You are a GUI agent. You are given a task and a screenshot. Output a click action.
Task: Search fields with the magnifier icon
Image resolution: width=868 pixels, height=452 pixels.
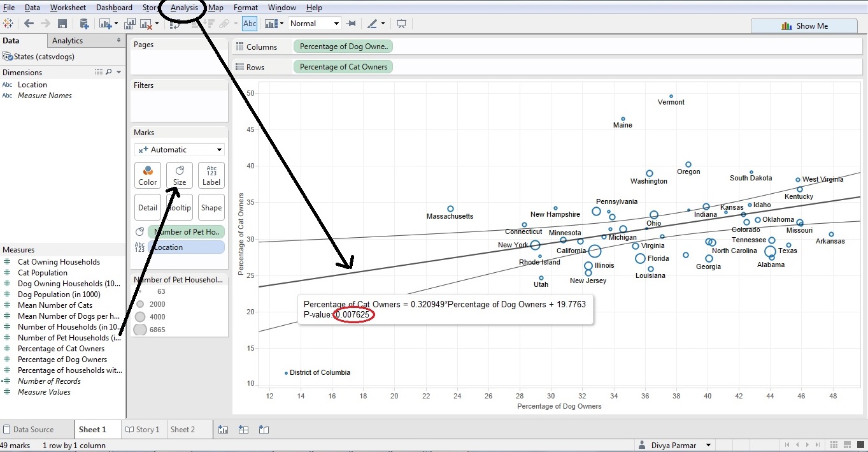tap(108, 73)
